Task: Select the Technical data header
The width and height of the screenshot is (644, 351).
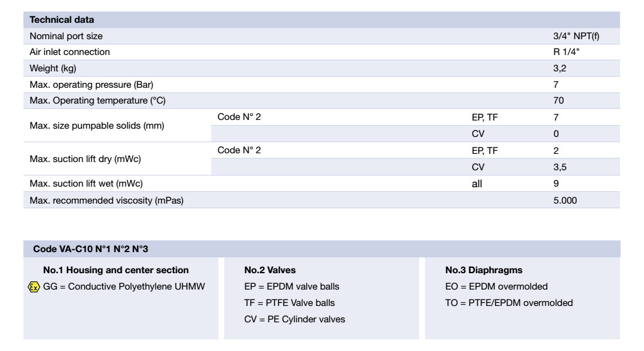Action: point(61,20)
